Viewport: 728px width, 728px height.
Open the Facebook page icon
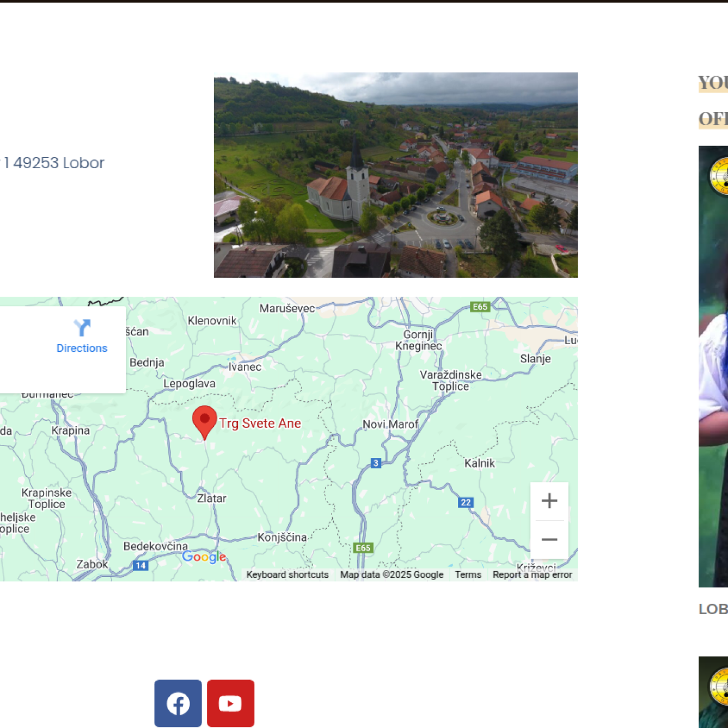point(178,703)
